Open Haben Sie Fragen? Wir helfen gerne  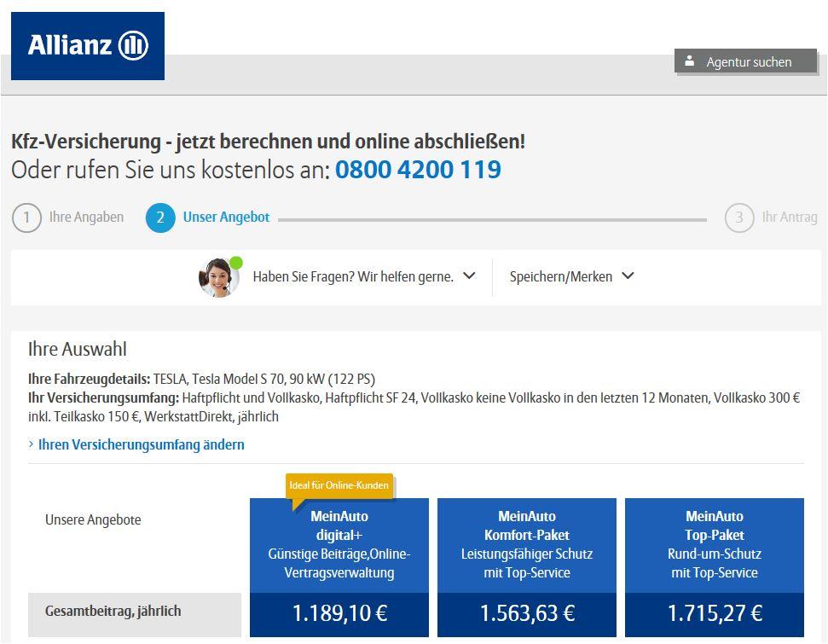353,277
